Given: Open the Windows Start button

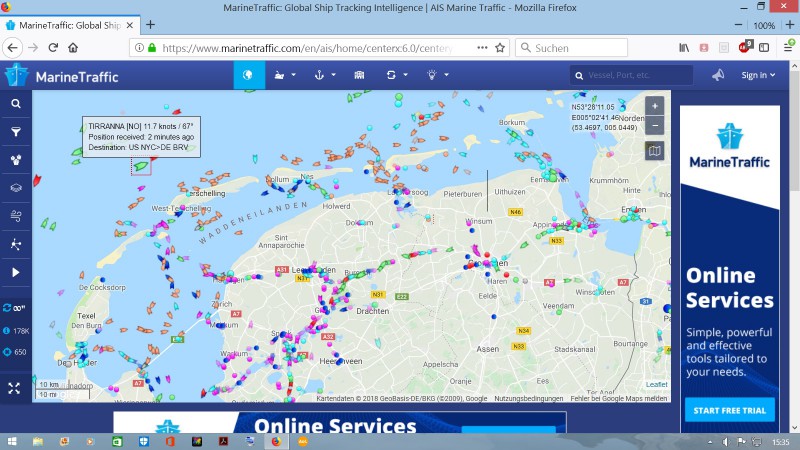Looking at the screenshot, I should [12, 442].
